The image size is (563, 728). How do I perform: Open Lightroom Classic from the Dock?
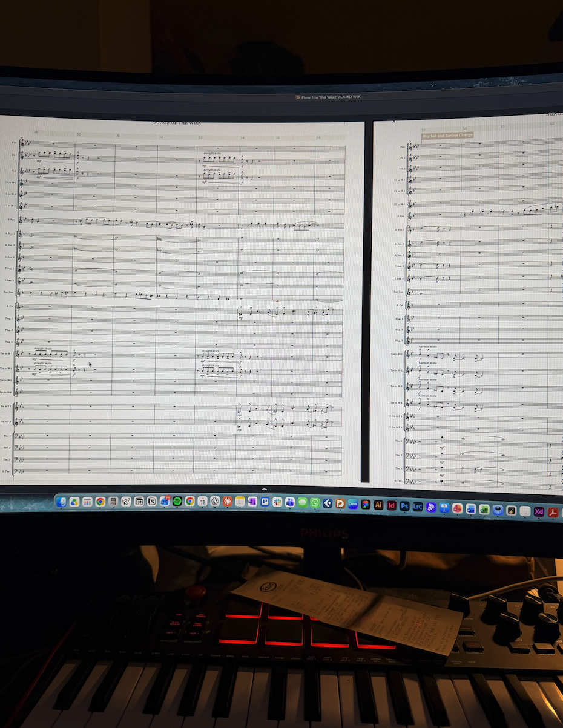point(418,506)
